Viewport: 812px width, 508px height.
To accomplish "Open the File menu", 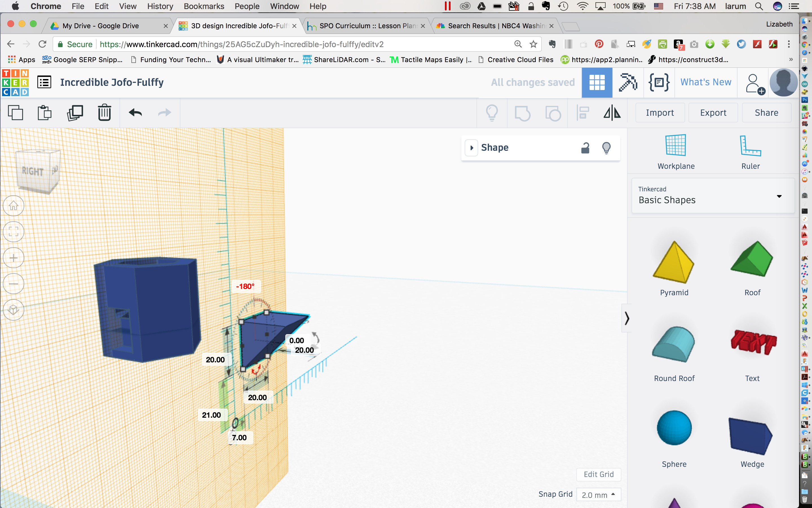I will pyautogui.click(x=78, y=6).
